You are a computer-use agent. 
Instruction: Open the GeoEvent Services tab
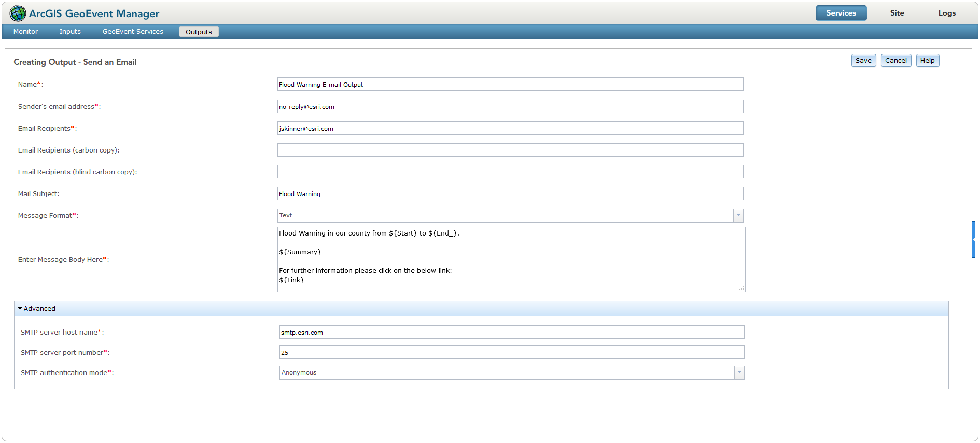[133, 32]
